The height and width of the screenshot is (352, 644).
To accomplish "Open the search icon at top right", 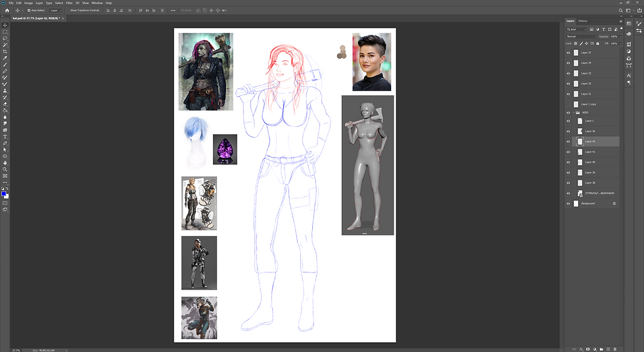I will pyautogui.click(x=620, y=11).
